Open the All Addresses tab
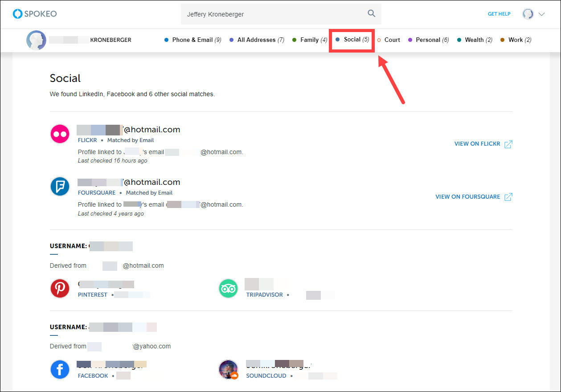This screenshot has width=561, height=392. pyautogui.click(x=257, y=40)
